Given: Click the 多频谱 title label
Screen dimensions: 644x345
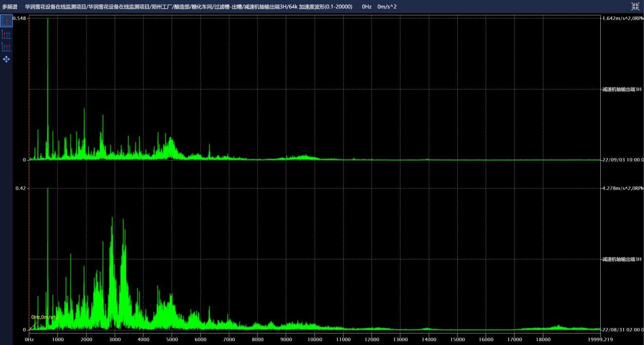Looking at the screenshot, I should tap(10, 7).
